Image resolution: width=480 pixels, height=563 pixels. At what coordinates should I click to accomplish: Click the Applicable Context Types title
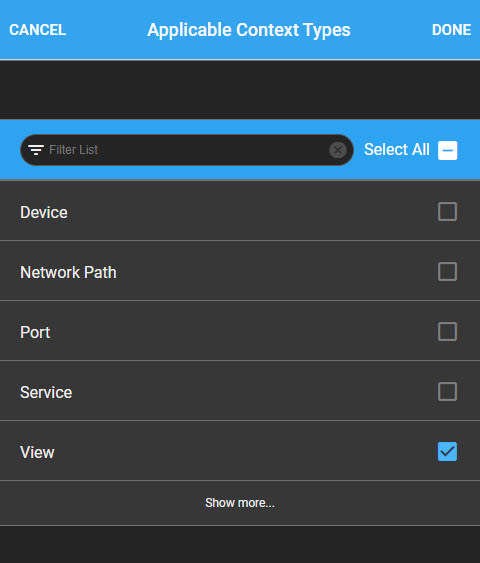(249, 30)
